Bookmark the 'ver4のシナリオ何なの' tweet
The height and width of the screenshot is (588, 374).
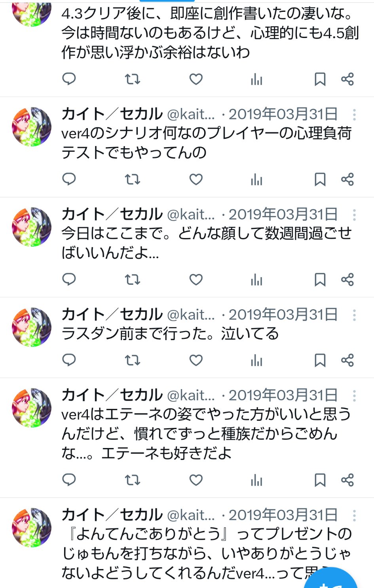320,179
